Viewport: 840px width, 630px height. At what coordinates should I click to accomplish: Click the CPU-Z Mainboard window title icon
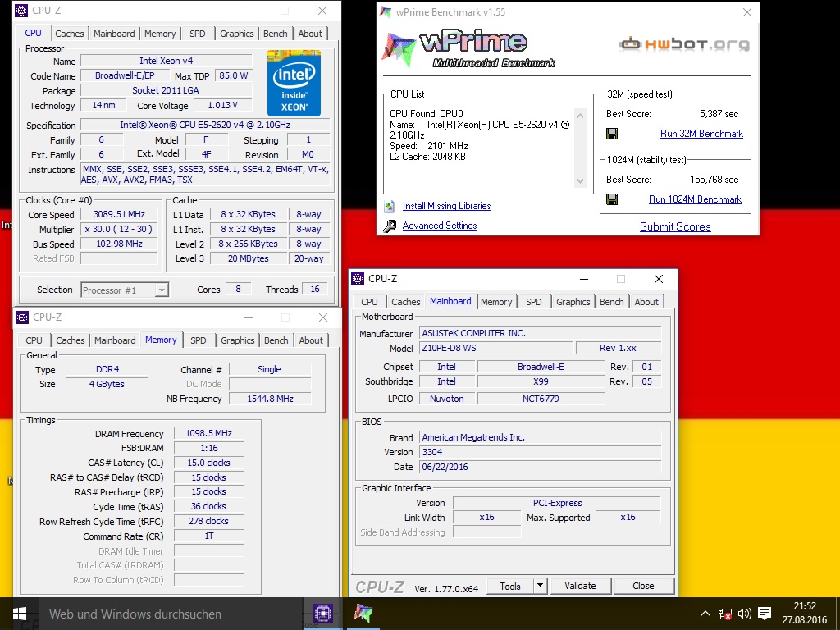(x=358, y=279)
